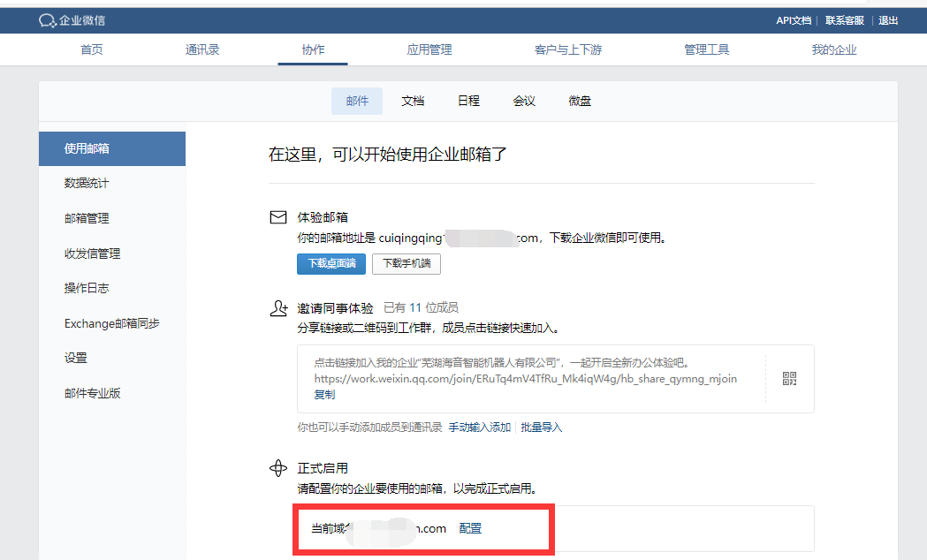
Task: Open 管理工具 from the top menu
Action: (x=707, y=49)
